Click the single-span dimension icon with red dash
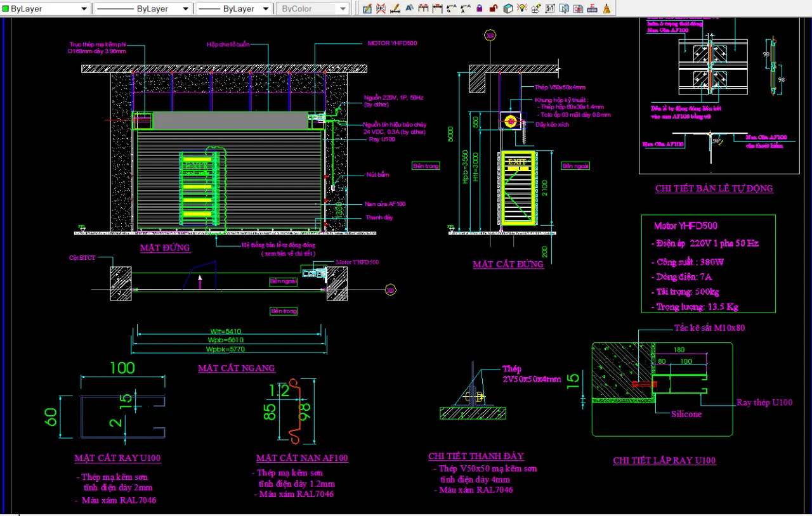Viewport: 812px width, 516px height. point(437,9)
